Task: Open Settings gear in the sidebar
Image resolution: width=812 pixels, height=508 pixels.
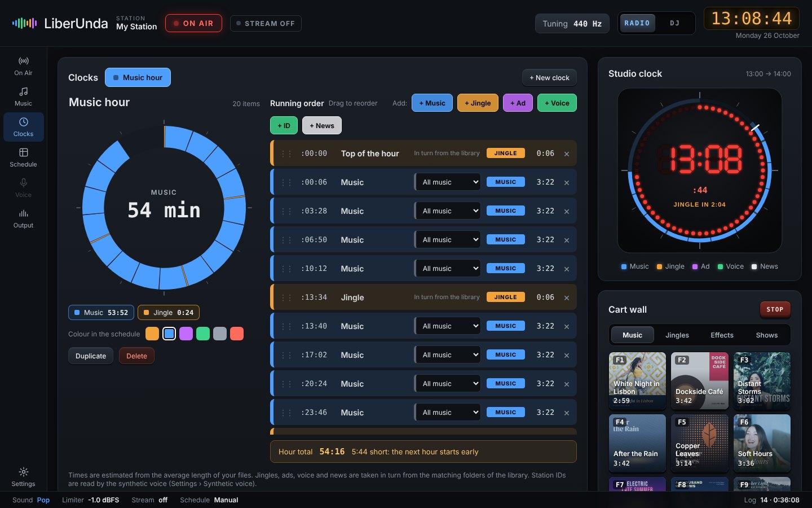Action: (23, 477)
